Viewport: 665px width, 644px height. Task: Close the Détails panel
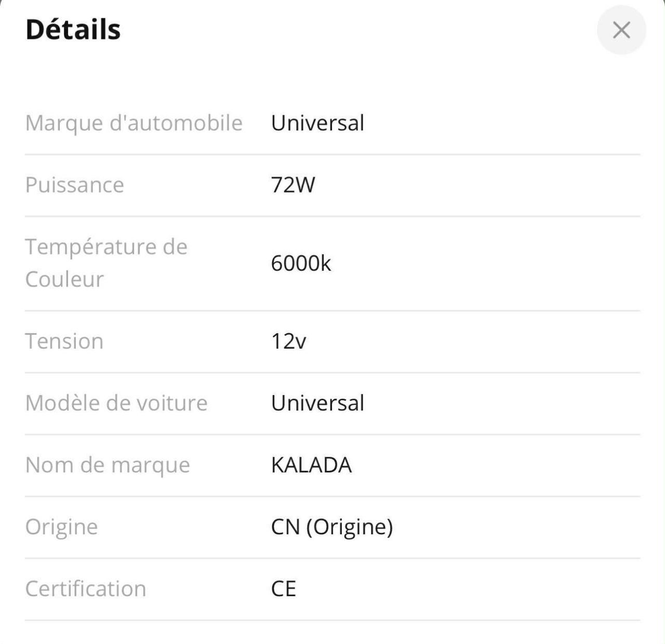click(621, 30)
